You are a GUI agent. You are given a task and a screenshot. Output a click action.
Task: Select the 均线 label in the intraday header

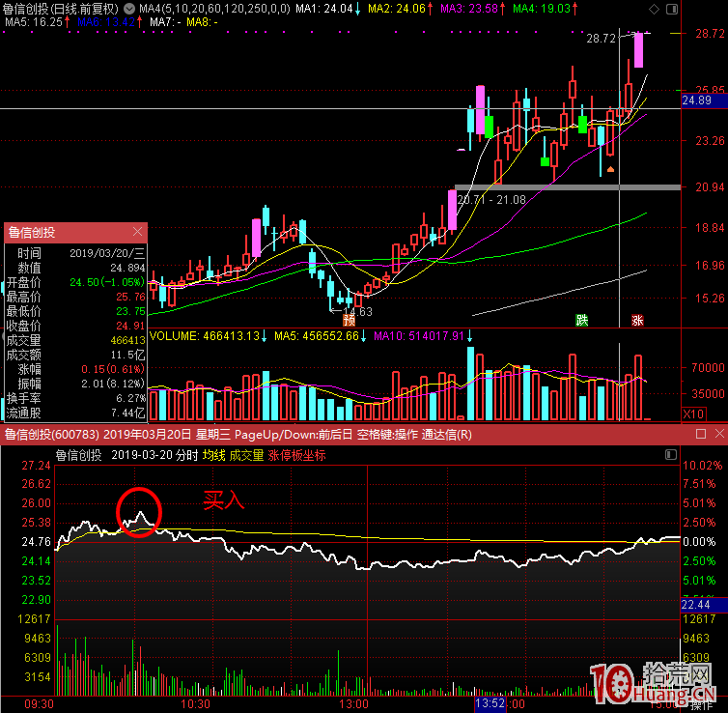click(x=213, y=455)
